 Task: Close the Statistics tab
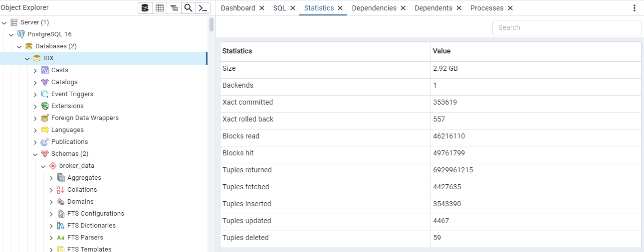coord(340,8)
